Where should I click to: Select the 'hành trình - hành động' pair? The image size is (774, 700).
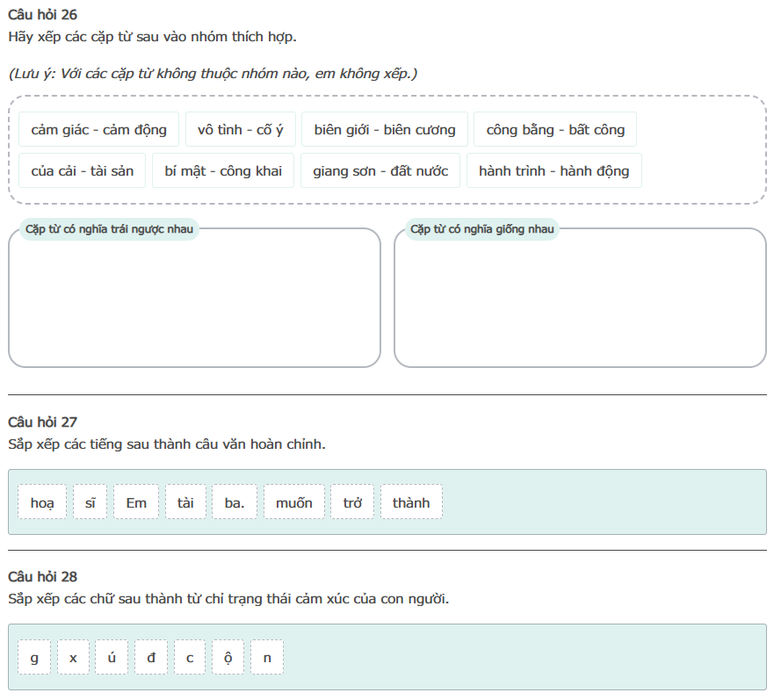coord(553,170)
